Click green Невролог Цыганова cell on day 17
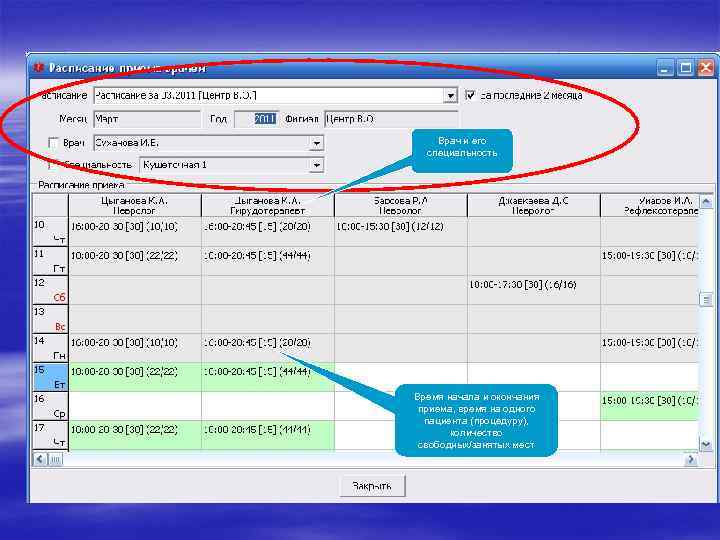The width and height of the screenshot is (720, 540). pyautogui.click(x=135, y=435)
